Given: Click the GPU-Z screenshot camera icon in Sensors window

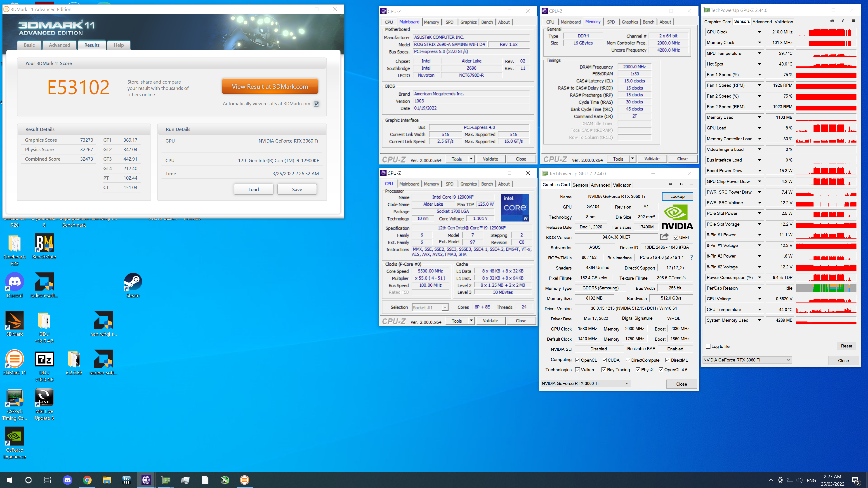Looking at the screenshot, I should click(832, 21).
